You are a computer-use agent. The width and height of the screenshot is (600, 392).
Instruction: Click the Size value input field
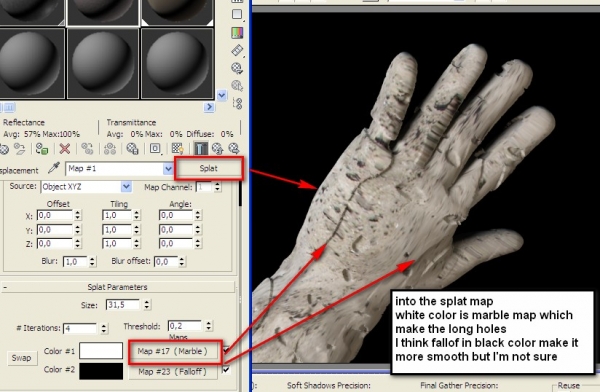123,305
